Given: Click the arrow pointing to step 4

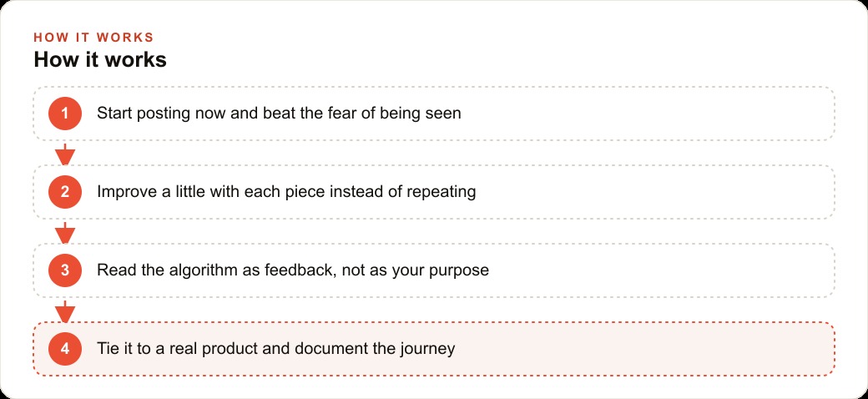Looking at the screenshot, I should [x=65, y=311].
